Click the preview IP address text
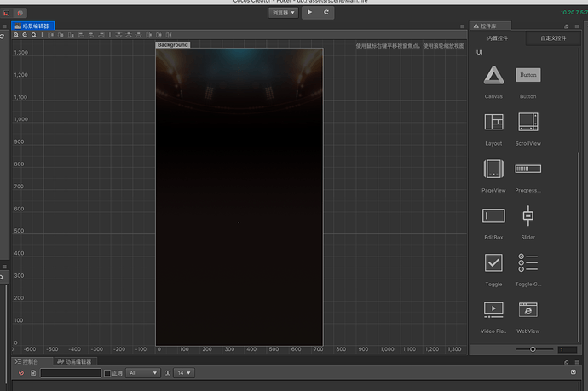Image resolution: width=588 pixels, height=391 pixels. [x=574, y=13]
